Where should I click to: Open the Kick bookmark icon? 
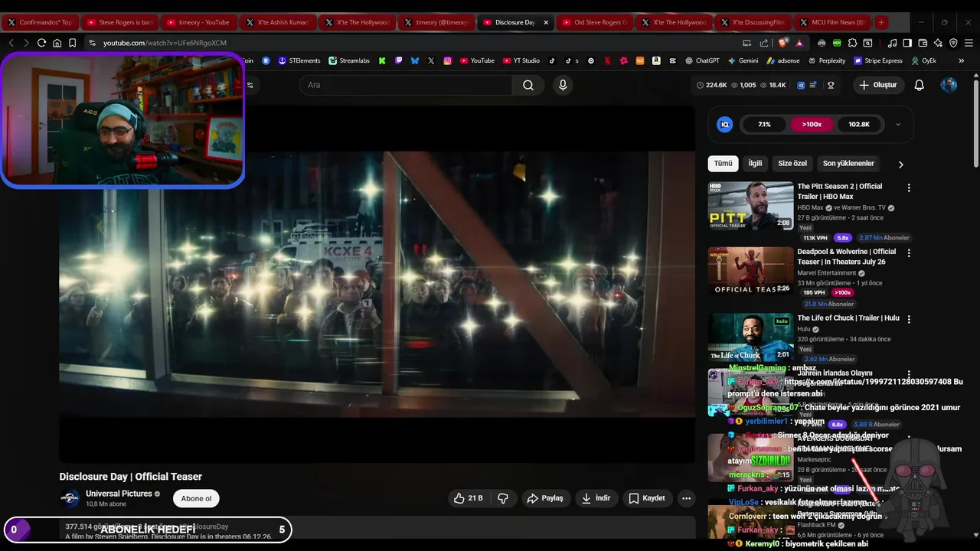382,60
